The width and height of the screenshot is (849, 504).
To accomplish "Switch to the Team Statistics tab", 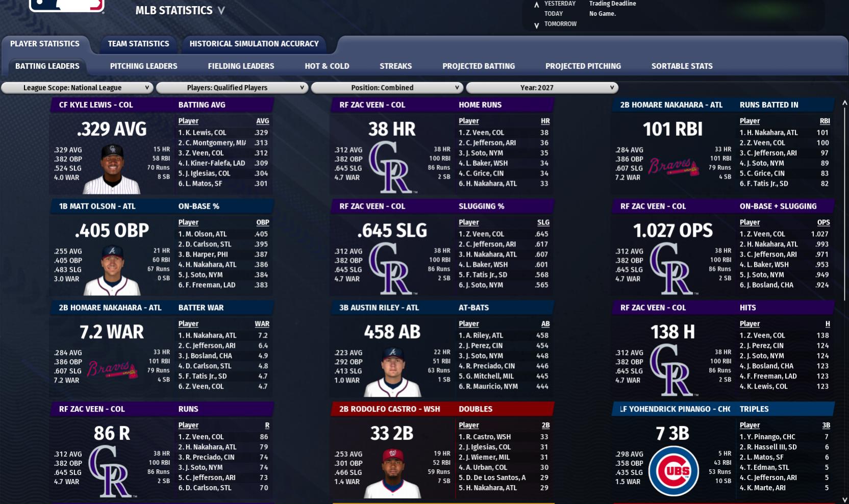I will coord(138,44).
